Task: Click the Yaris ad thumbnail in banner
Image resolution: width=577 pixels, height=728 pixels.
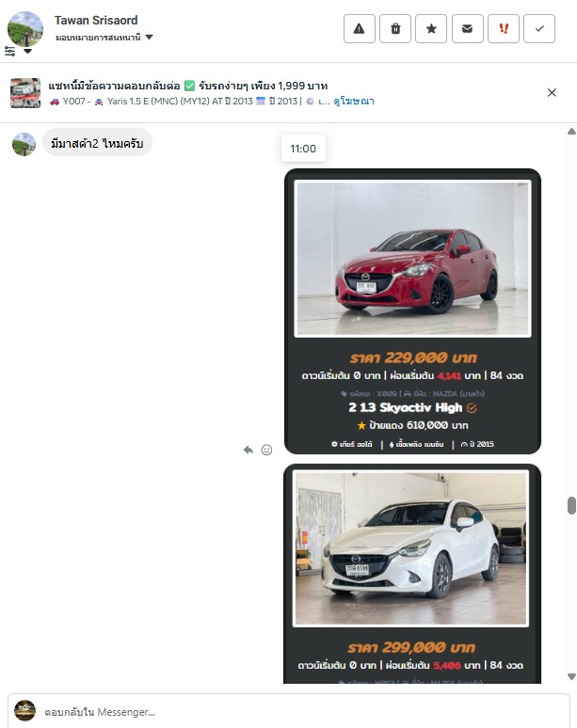Action: point(25,93)
